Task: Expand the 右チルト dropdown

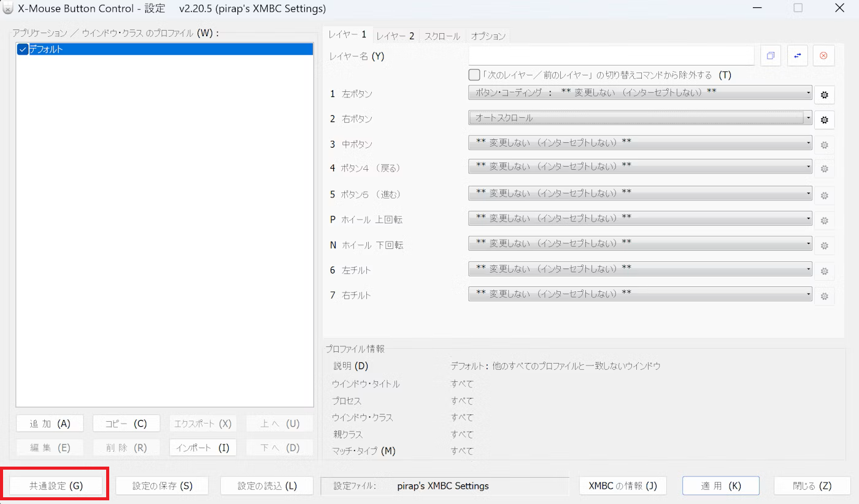Action: click(640, 294)
